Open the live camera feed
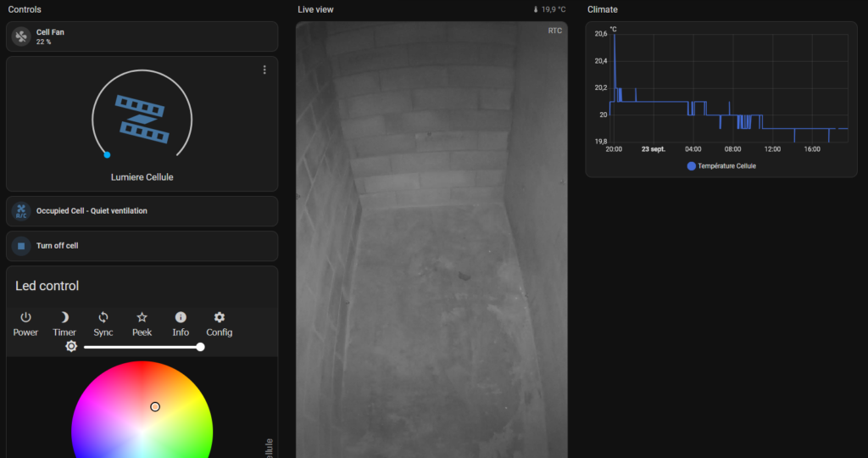This screenshot has width=868, height=458. point(431,240)
